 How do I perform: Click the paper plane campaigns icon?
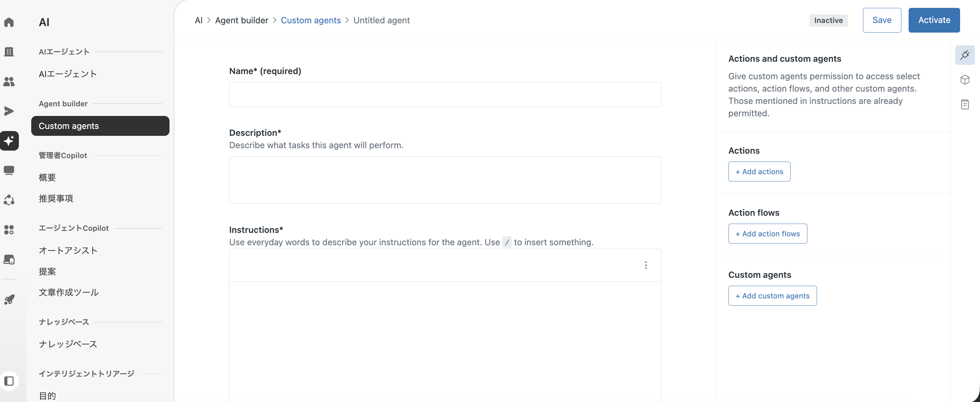click(9, 111)
